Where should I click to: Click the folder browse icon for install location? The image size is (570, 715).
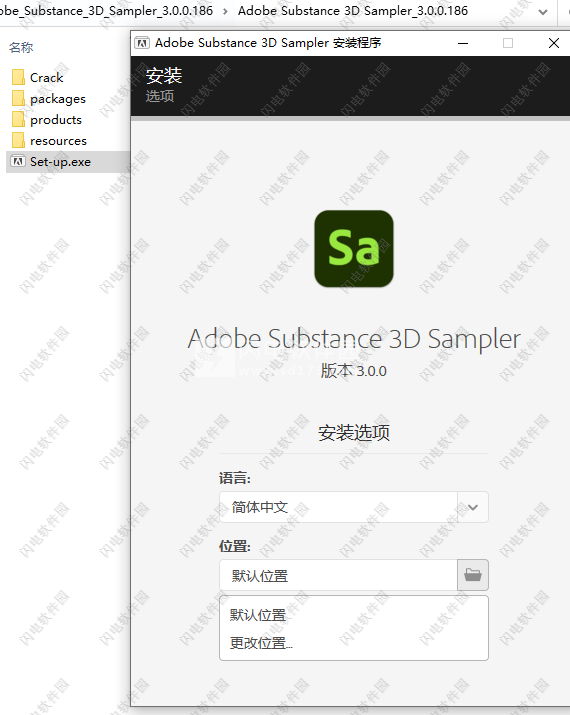[473, 575]
